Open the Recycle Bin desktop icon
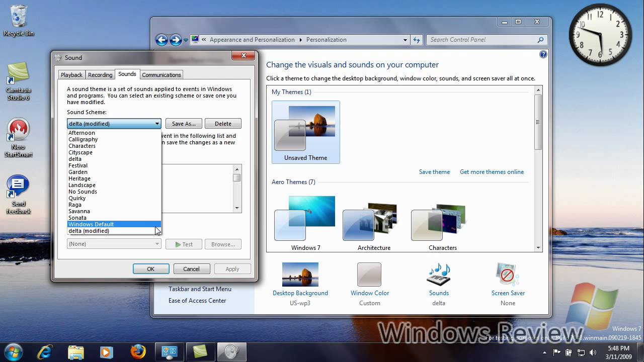 pos(19,20)
